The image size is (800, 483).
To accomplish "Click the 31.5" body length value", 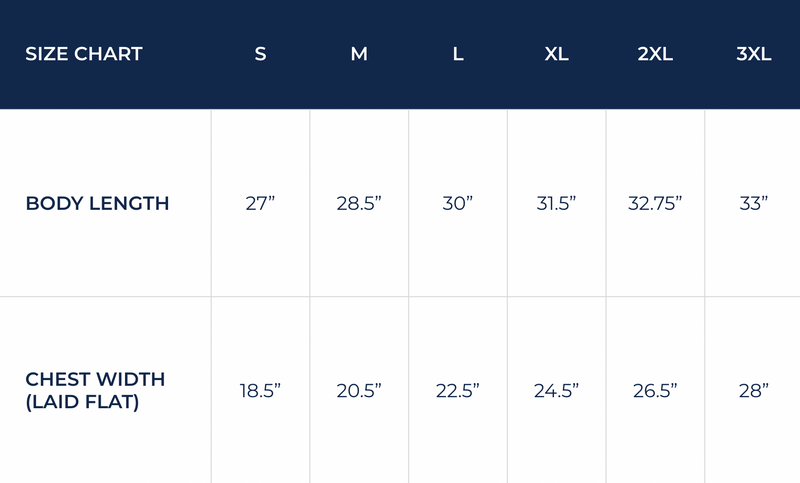I will click(x=557, y=204).
